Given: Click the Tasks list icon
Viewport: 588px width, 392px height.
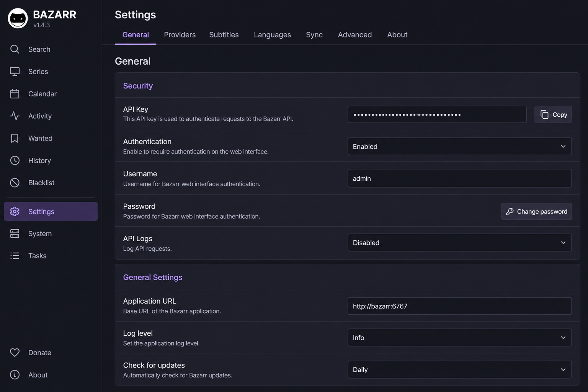Looking at the screenshot, I should point(15,256).
